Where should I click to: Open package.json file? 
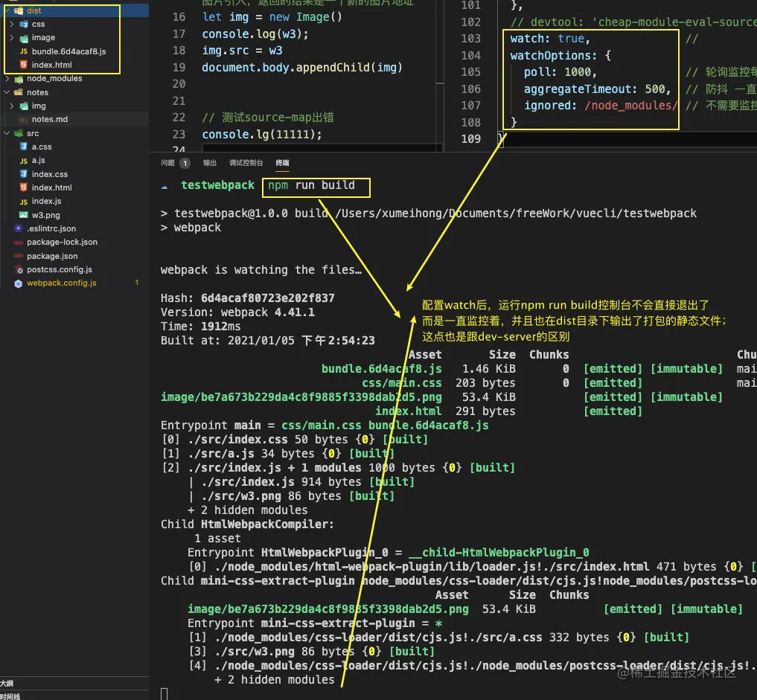click(52, 256)
